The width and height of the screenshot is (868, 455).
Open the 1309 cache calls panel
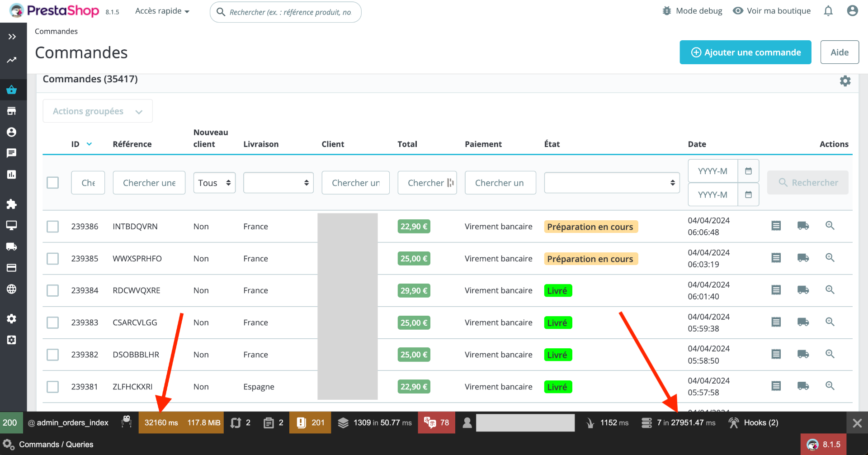point(375,423)
